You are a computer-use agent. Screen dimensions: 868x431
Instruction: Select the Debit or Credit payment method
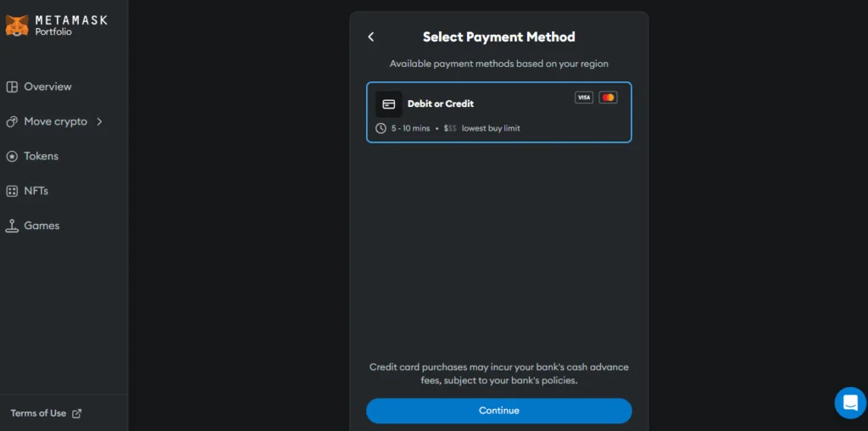click(x=498, y=113)
